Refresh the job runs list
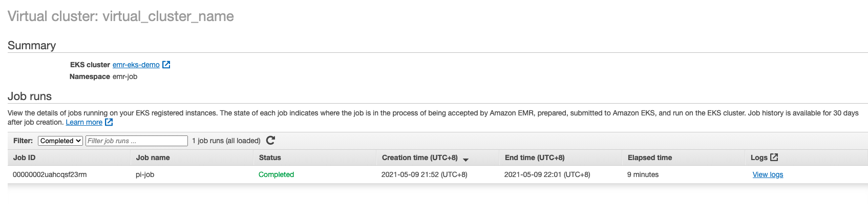The height and width of the screenshot is (216, 868). point(271,140)
